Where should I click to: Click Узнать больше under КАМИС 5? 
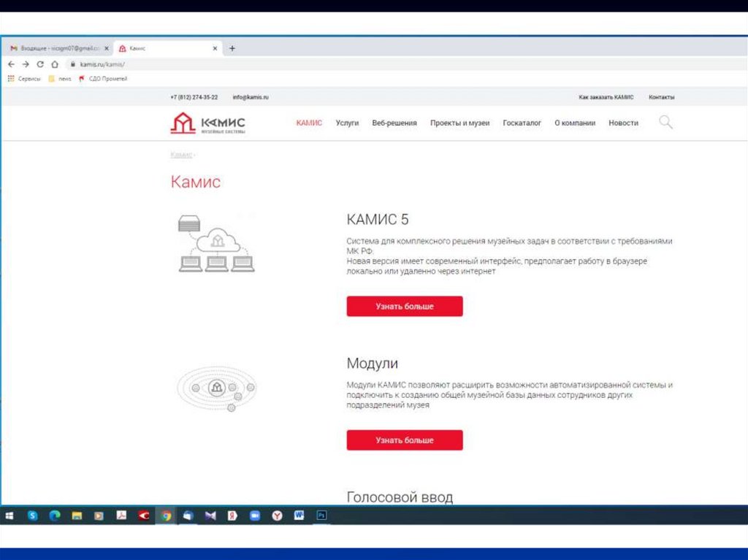pos(405,306)
